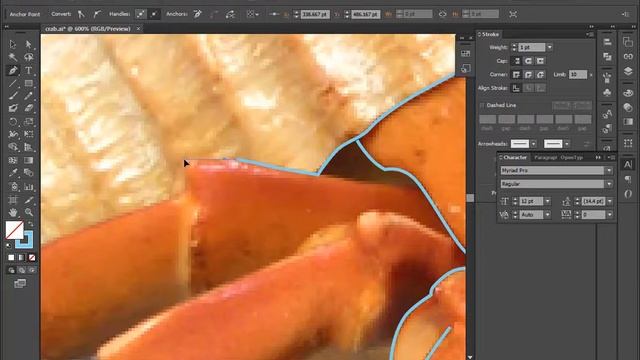Set paint mode to Gradient
Screen dimensions: 640x360
click(x=21, y=258)
